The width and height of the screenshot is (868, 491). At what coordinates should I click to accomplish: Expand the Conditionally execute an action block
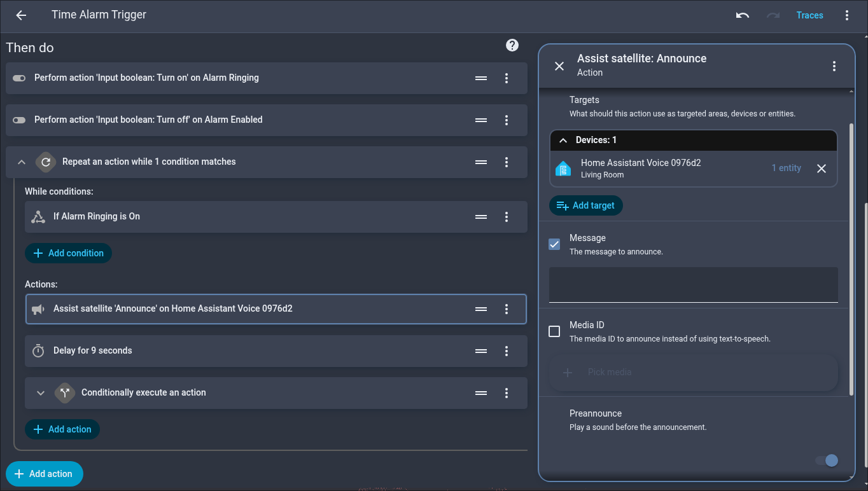[x=41, y=393]
